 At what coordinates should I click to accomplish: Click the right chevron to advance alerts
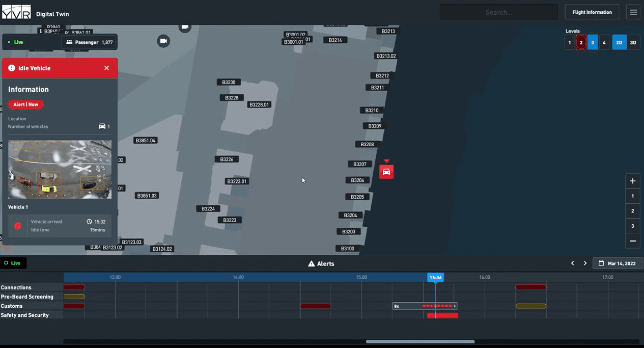click(x=584, y=263)
